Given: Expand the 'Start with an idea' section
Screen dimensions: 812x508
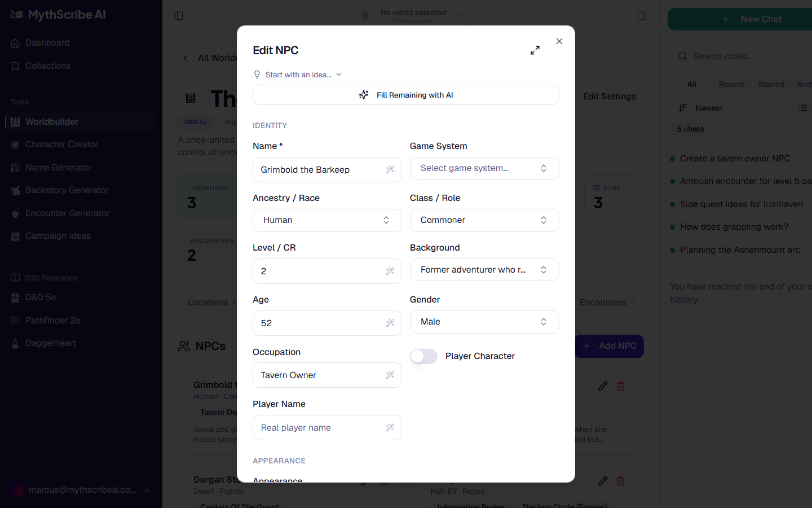Looking at the screenshot, I should tap(298, 75).
